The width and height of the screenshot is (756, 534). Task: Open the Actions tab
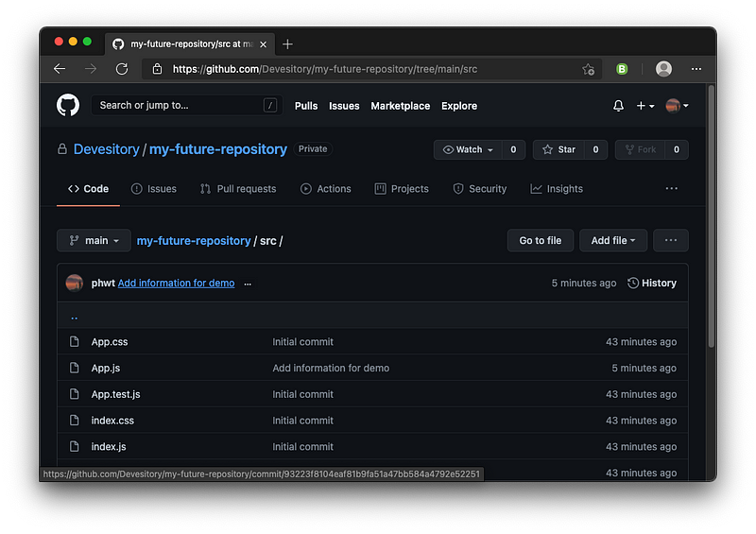[x=325, y=189]
